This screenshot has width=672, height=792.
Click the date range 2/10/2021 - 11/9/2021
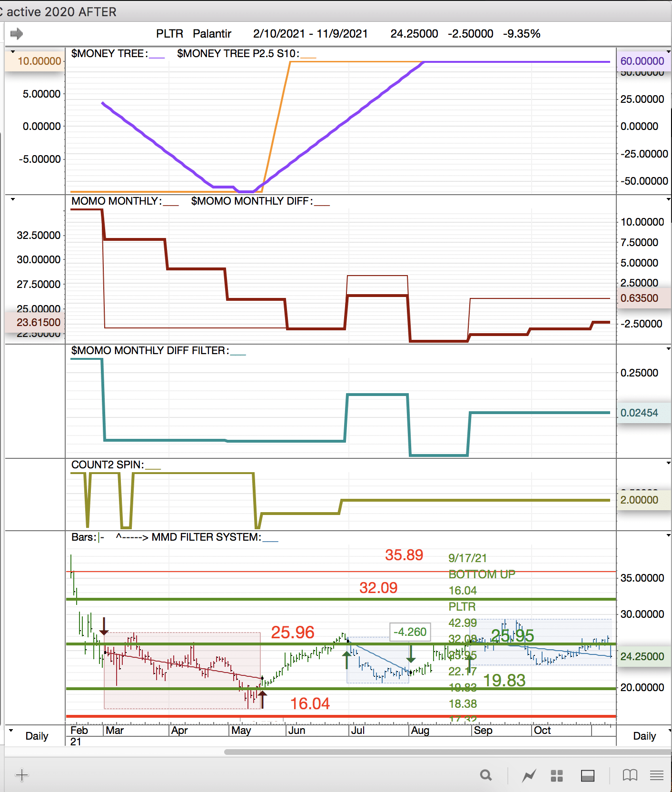(310, 34)
